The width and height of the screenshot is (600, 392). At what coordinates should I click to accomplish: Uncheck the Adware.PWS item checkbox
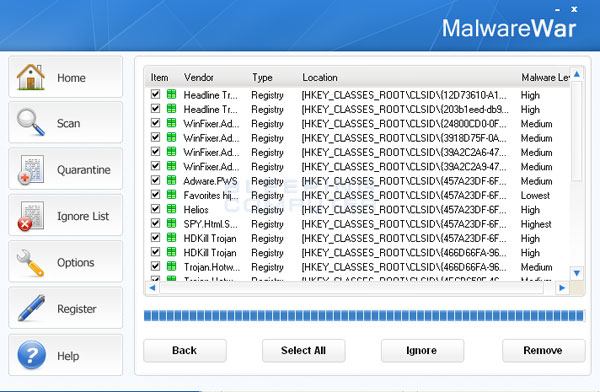155,180
